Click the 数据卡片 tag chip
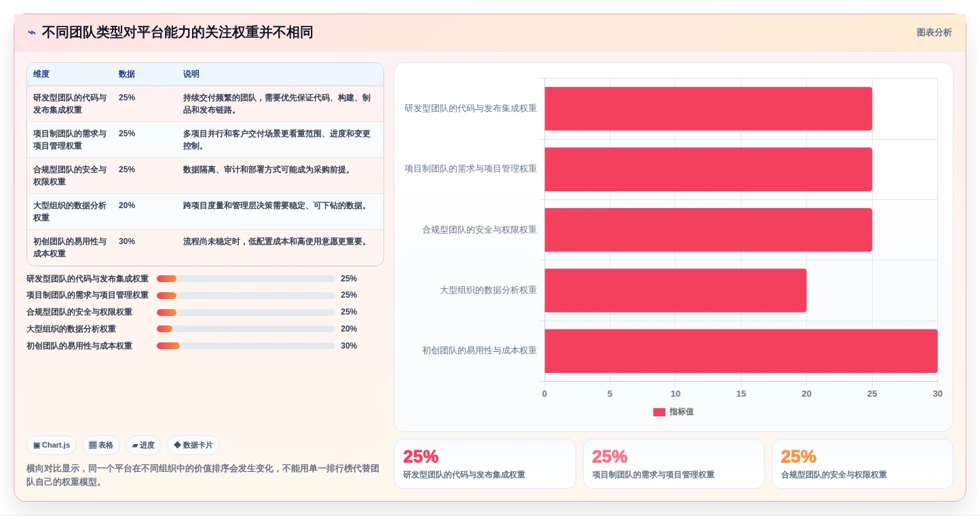This screenshot has width=980, height=516. (193, 445)
